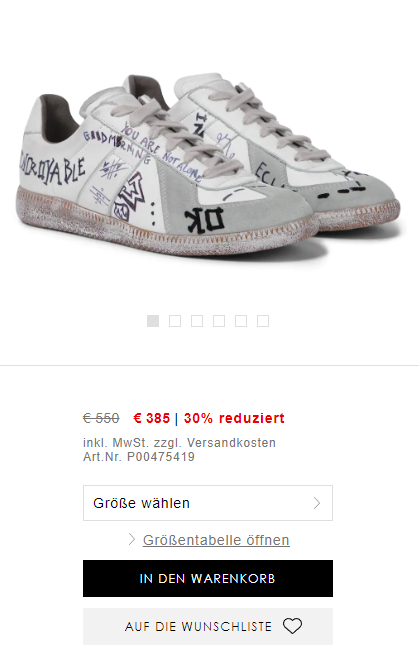
Task: Click the reduced price € 385
Action: click(x=151, y=418)
